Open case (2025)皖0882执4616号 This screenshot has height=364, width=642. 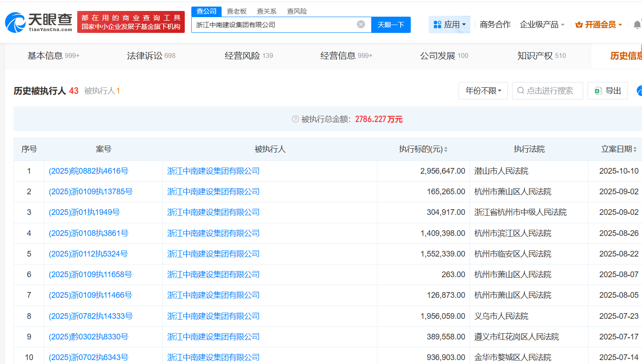tap(88, 171)
